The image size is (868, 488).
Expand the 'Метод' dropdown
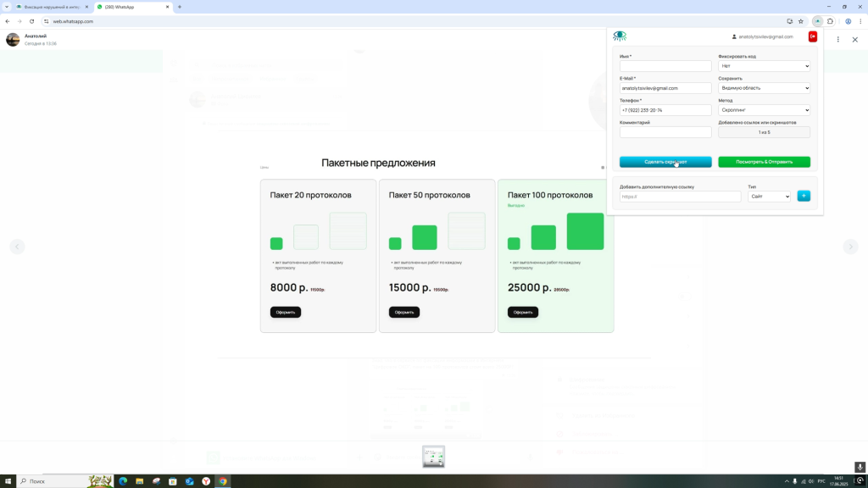coord(764,110)
